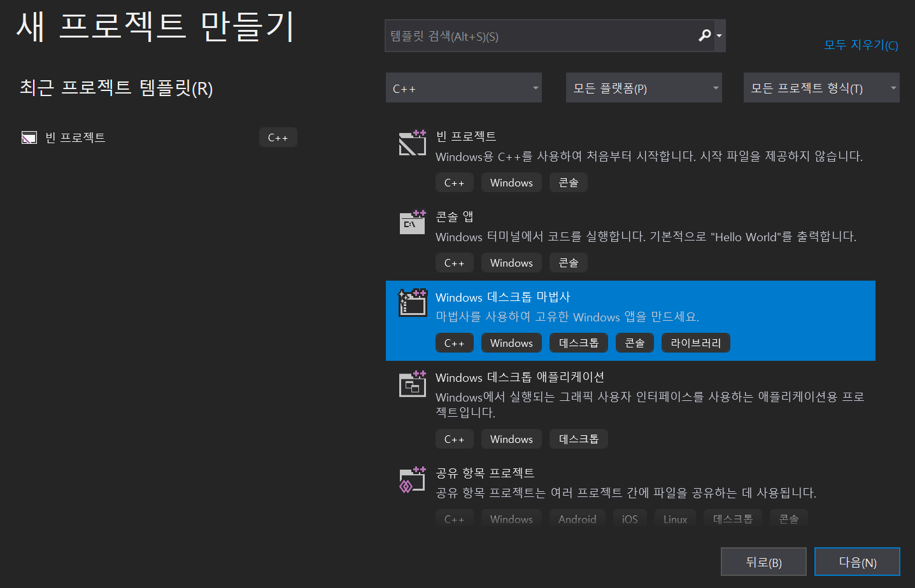Image resolution: width=915 pixels, height=588 pixels.
Task: Click the C++ tag in recent templates
Action: click(278, 137)
